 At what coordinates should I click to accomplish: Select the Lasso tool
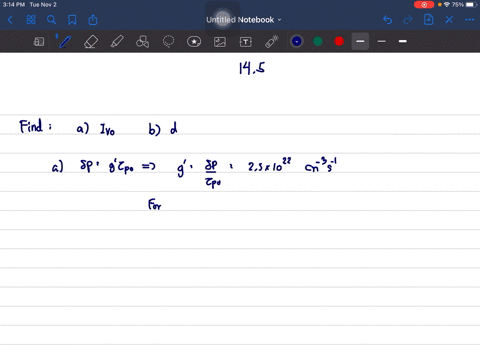[168, 42]
